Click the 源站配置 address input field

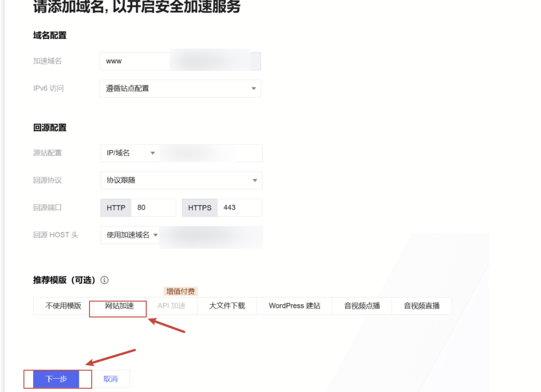click(211, 153)
